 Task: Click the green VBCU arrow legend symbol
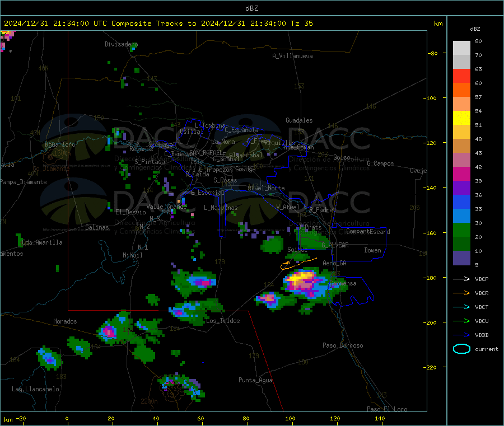pos(461,321)
